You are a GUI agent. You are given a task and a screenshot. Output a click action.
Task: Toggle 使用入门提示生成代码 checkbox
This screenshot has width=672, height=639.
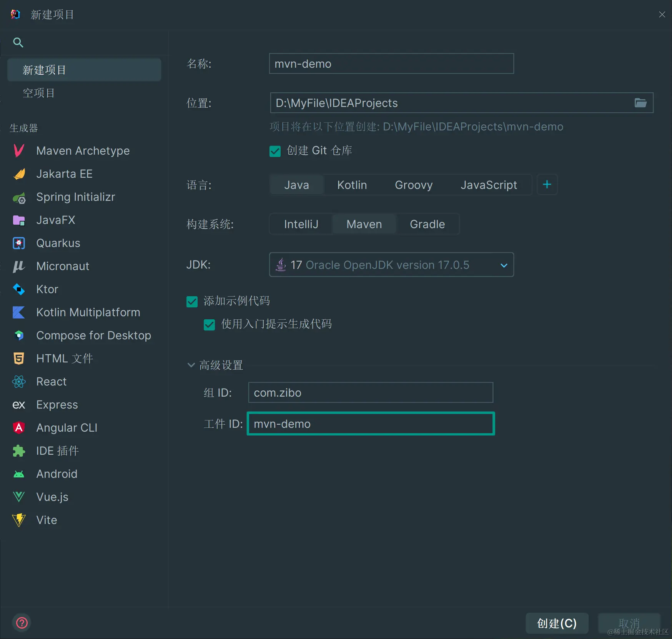[210, 325]
